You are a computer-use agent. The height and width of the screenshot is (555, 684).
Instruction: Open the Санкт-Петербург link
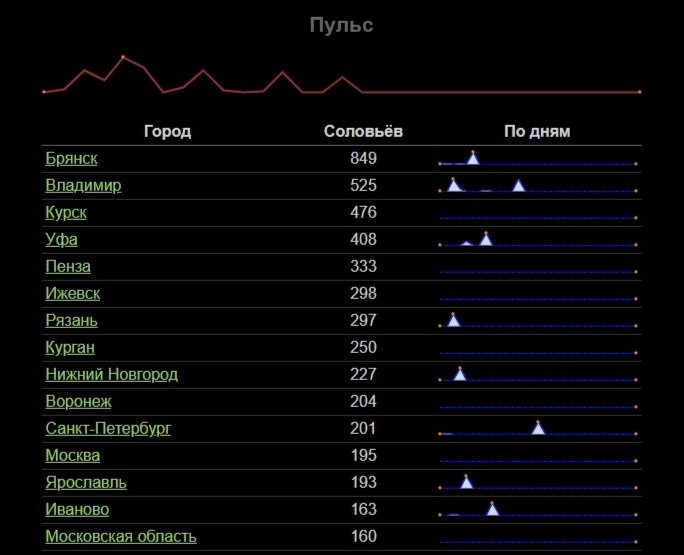108,429
